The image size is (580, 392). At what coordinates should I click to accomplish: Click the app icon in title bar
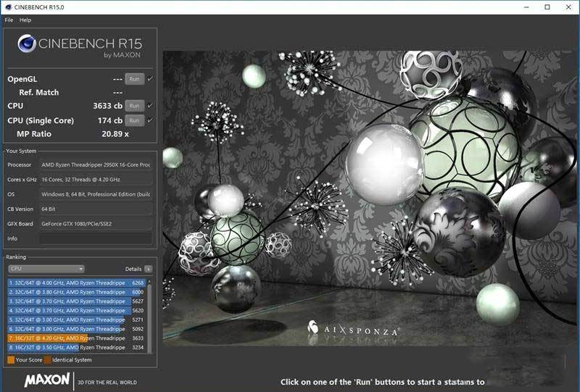pos(8,7)
